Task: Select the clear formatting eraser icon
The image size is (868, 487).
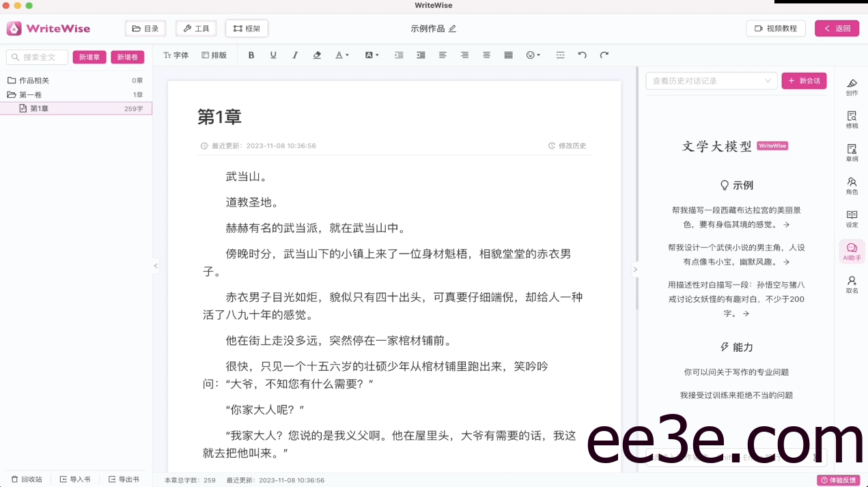Action: (317, 55)
